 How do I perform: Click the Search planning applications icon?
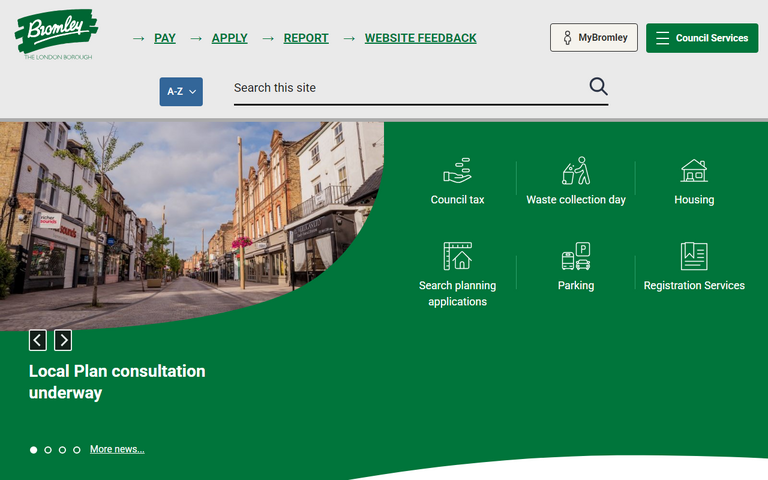pyautogui.click(x=457, y=256)
